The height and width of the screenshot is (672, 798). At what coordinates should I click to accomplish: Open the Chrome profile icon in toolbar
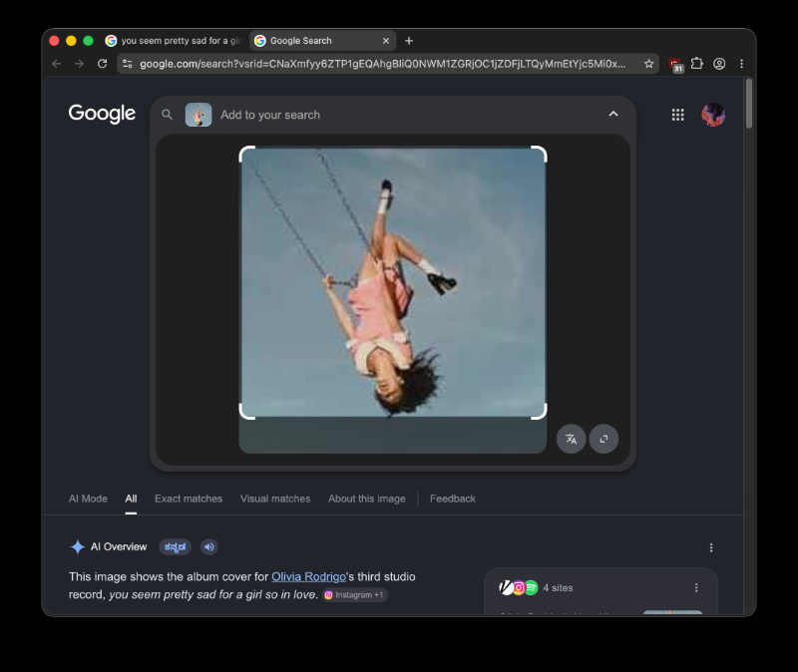[719, 64]
